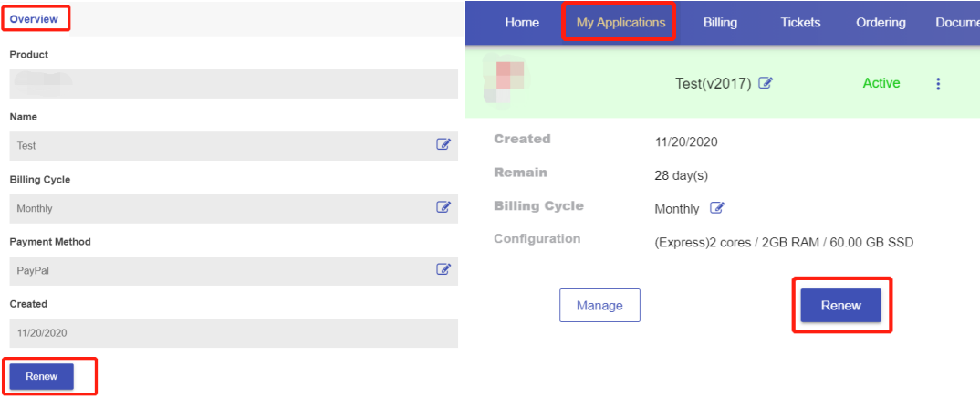
Task: Go to the Home menu item
Action: (x=522, y=23)
